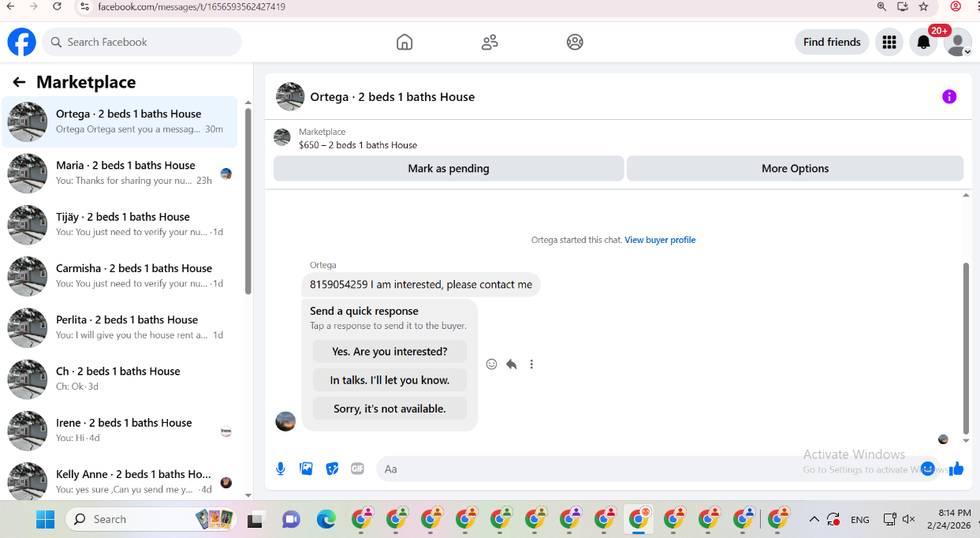Bookmark this page with star icon
Viewport: 980px width, 538px height.
coord(924,6)
